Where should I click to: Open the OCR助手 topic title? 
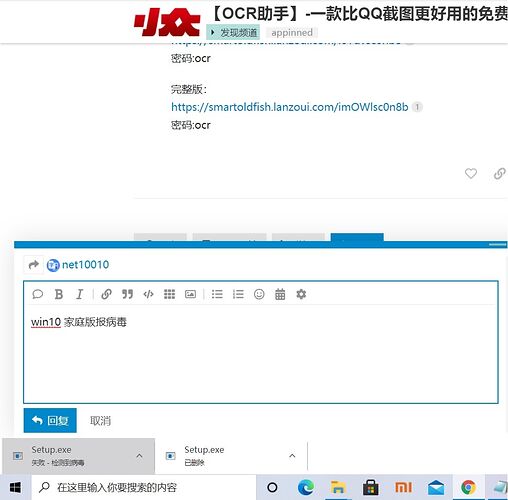[x=359, y=14]
